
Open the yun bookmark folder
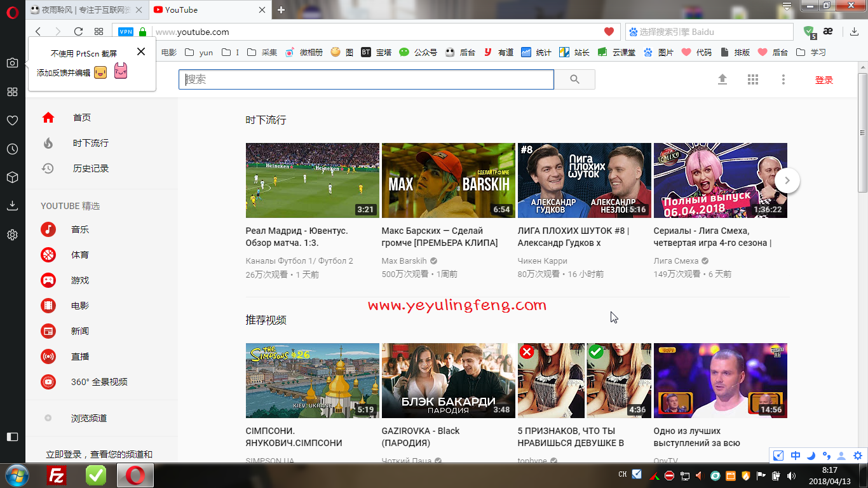[x=198, y=53]
